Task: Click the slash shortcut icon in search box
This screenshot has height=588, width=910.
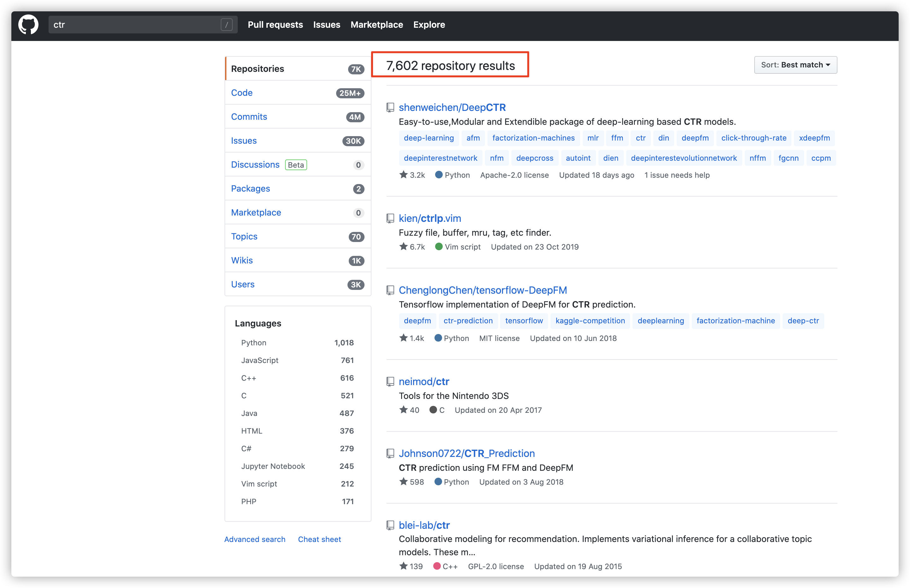Action: 226,25
